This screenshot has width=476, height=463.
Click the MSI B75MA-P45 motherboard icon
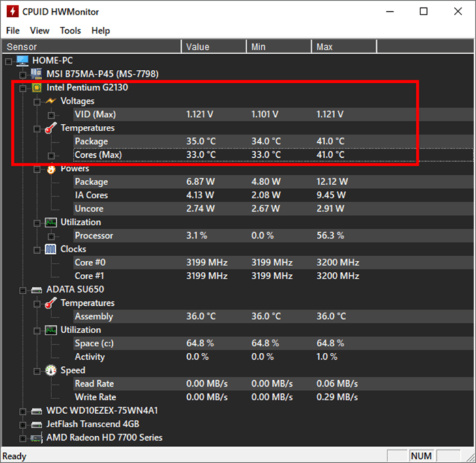coord(37,74)
